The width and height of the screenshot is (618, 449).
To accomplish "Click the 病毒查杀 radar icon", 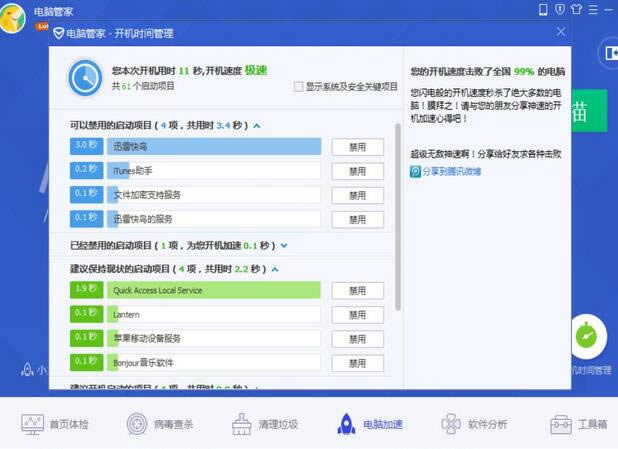I will [x=137, y=424].
